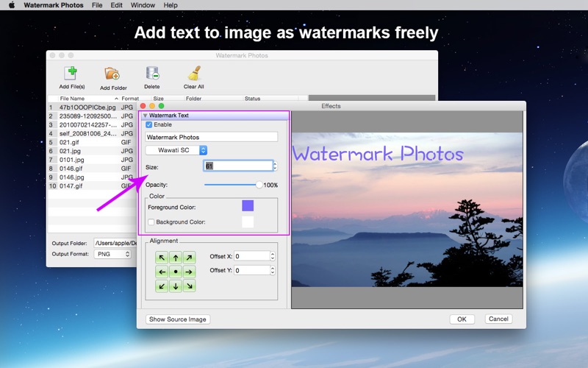Click the Folder column header
588x368 pixels.
tap(193, 99)
